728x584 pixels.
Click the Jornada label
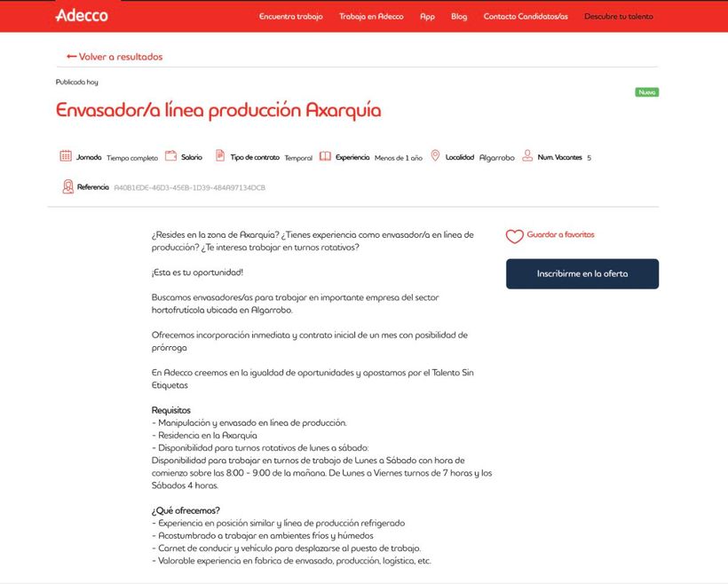tap(89, 157)
